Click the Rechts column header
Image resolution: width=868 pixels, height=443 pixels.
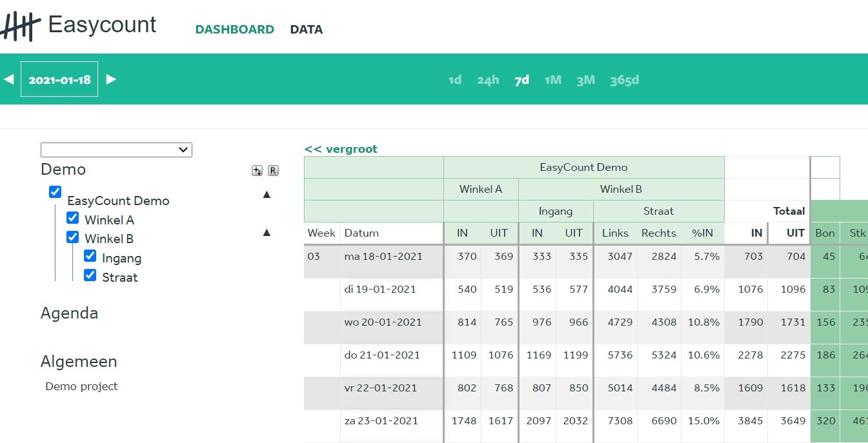click(658, 233)
